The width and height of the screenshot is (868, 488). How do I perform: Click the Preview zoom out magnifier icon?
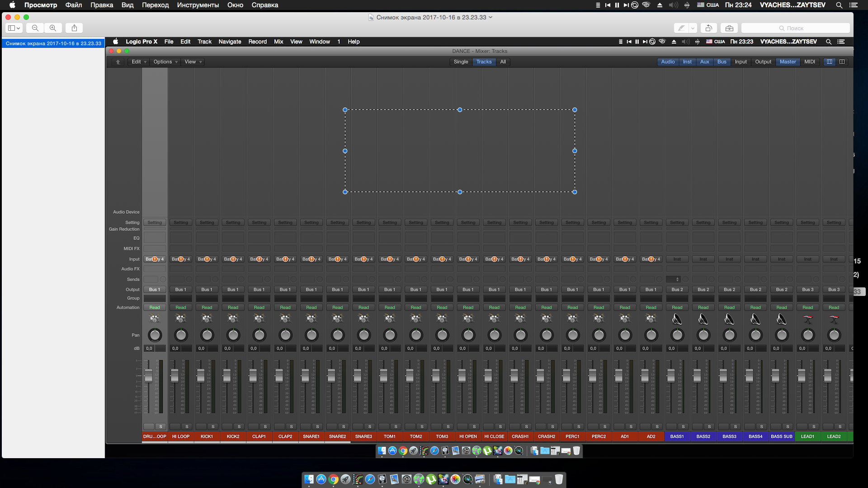click(35, 28)
